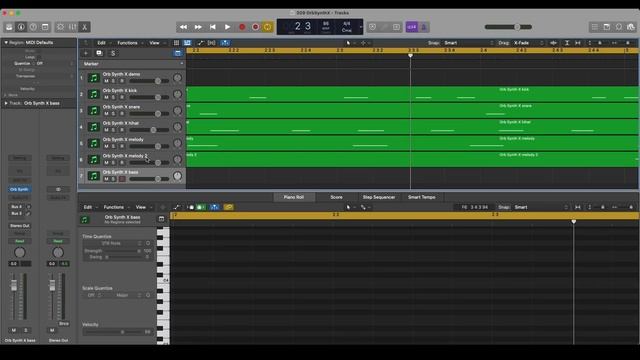Viewport: 640px width, 360px height.
Task: Click the Rewind transport button
Action: tap(183, 27)
